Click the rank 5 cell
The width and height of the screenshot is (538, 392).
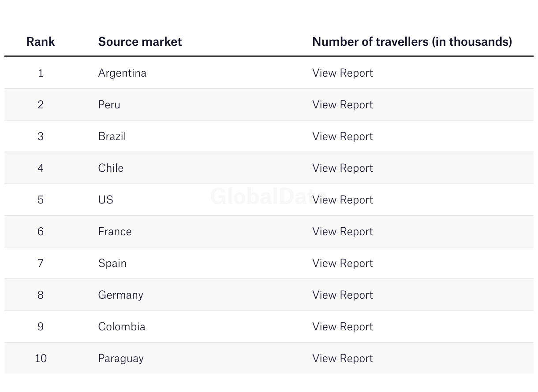click(x=41, y=200)
